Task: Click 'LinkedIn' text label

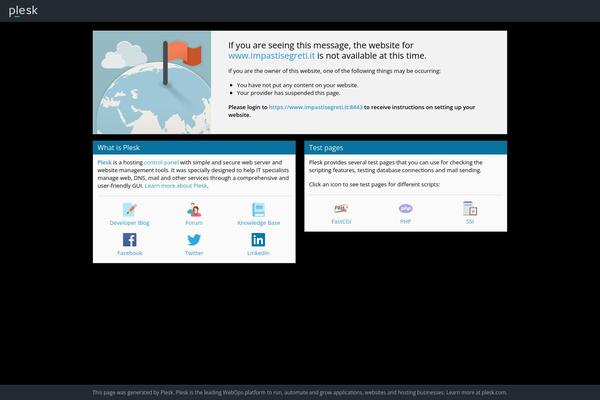Action: 258,253
